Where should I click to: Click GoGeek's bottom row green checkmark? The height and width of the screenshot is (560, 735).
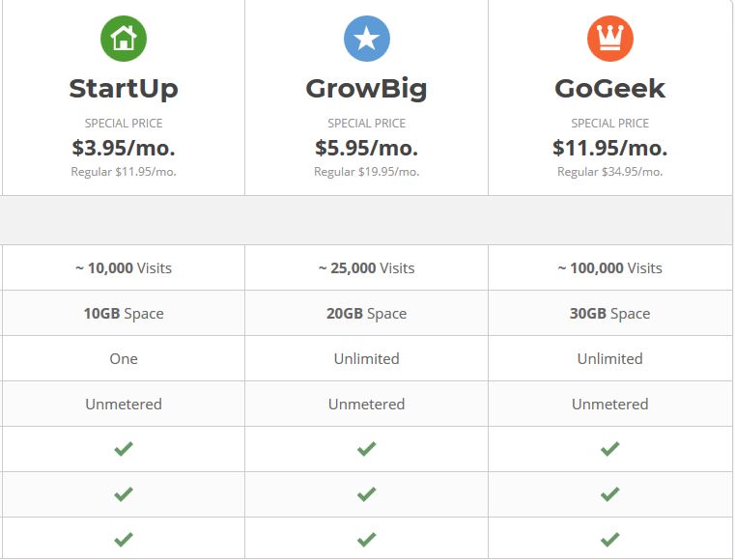pyautogui.click(x=609, y=540)
